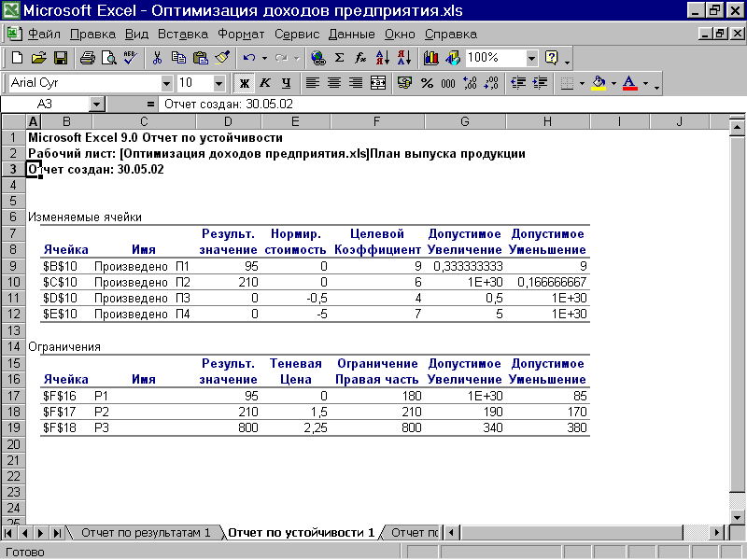Run the spelling check icon
This screenshot has height=560, width=747.
point(130,58)
